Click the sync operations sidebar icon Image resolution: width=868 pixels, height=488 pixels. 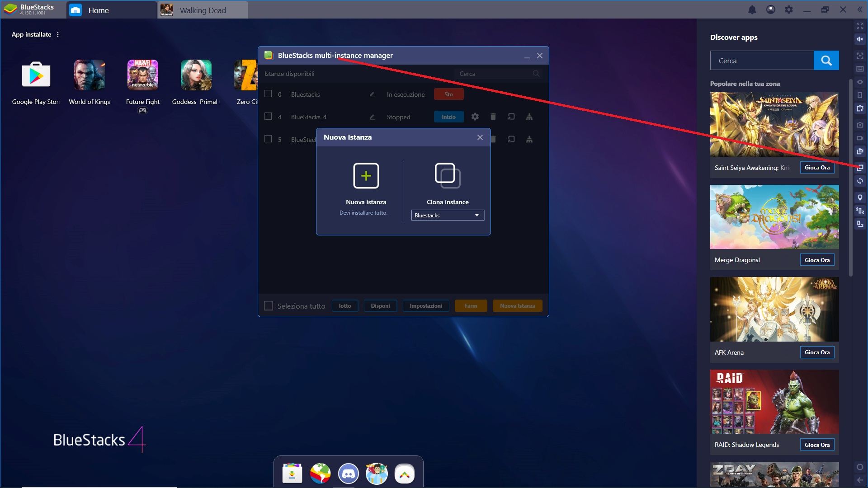(x=860, y=181)
